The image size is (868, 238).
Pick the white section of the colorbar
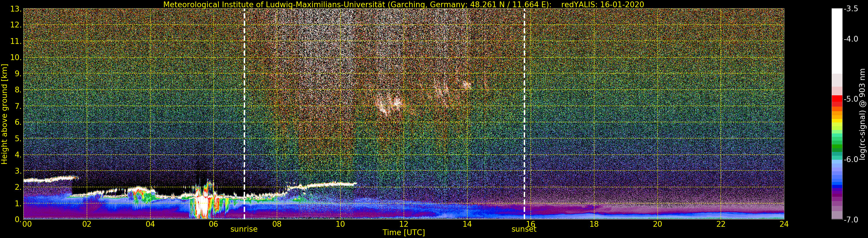pyautogui.click(x=837, y=41)
